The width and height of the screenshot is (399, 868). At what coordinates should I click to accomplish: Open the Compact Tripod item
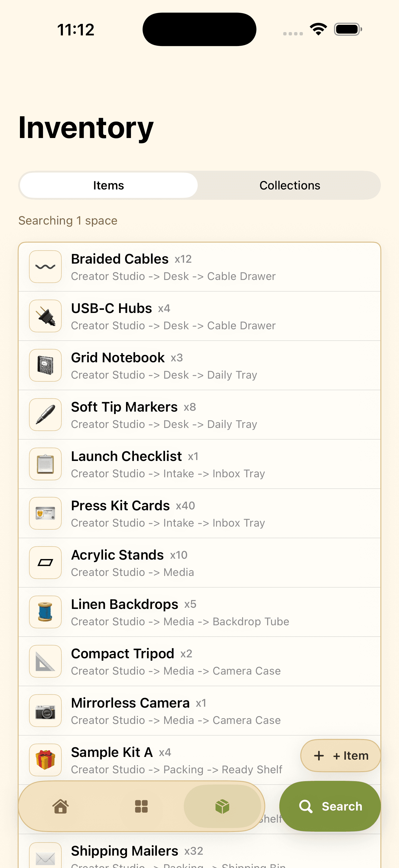[x=199, y=661]
